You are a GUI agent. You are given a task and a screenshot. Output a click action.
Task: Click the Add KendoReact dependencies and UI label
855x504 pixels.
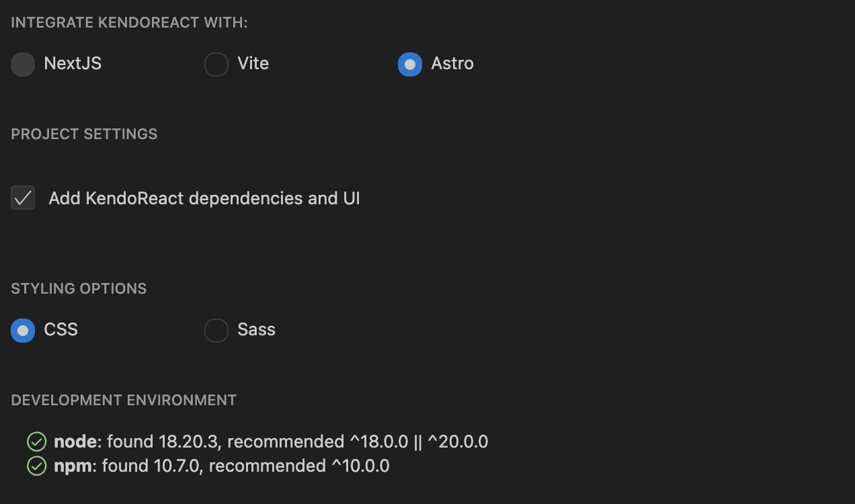click(204, 198)
